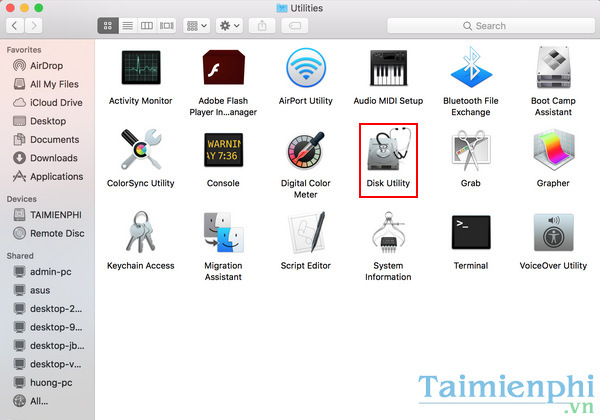Select the Audio MIDI Setup icon

[388, 68]
